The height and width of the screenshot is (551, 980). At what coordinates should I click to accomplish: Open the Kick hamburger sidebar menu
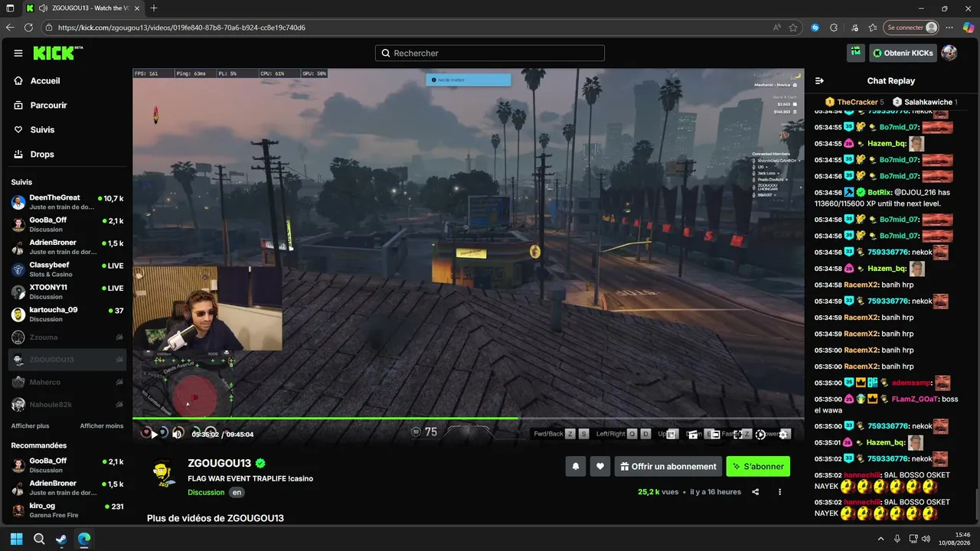tap(18, 53)
